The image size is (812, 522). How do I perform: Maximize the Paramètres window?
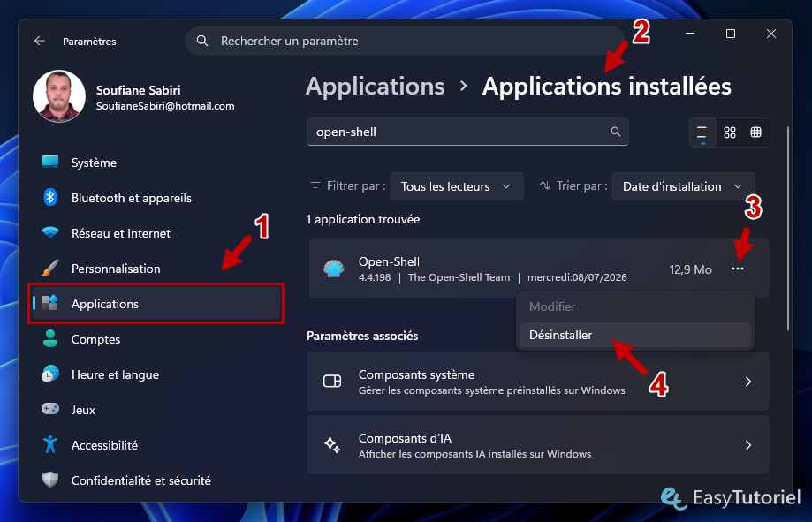[x=730, y=34]
